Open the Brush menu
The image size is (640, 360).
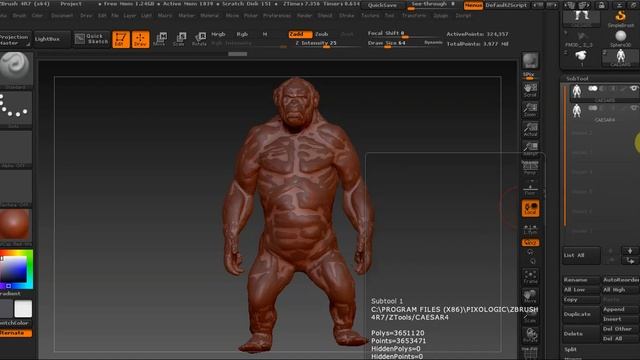click(x=19, y=16)
